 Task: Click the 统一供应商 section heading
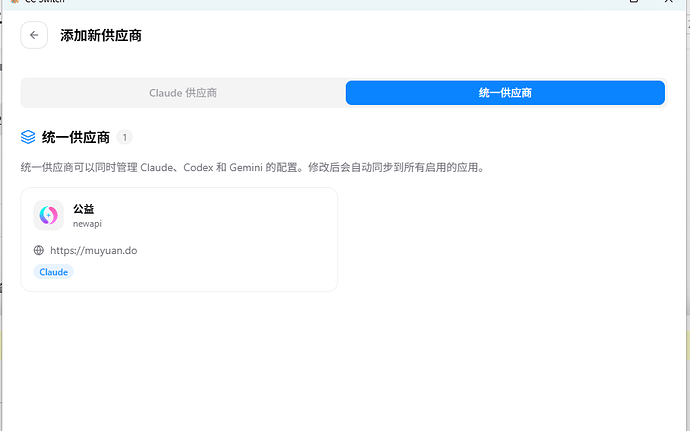76,137
